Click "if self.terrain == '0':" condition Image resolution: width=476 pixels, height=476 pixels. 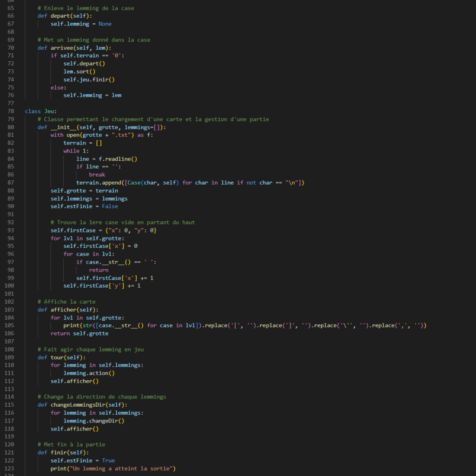pyautogui.click(x=87, y=56)
